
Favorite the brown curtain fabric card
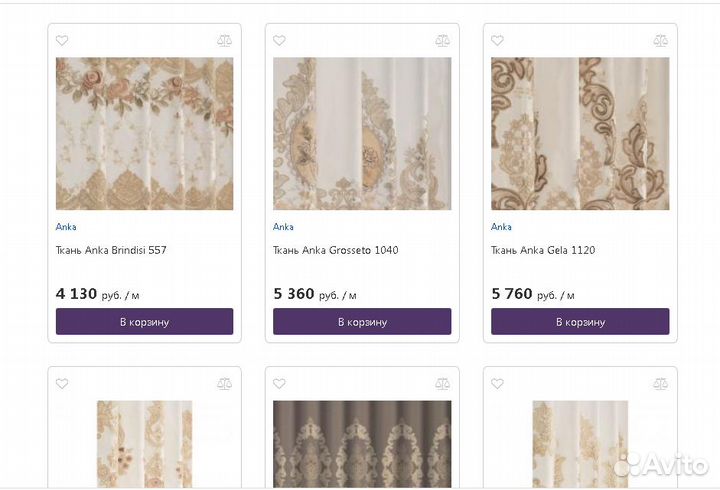[x=279, y=384]
